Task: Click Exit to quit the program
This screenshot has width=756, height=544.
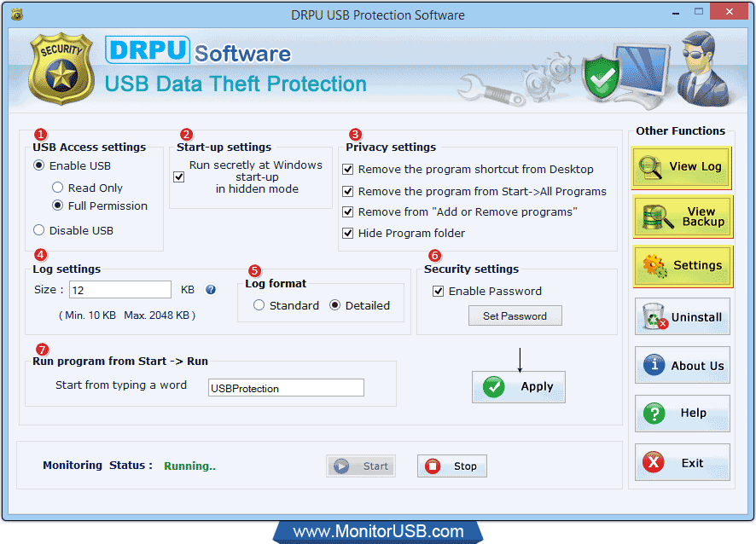Action: click(683, 462)
